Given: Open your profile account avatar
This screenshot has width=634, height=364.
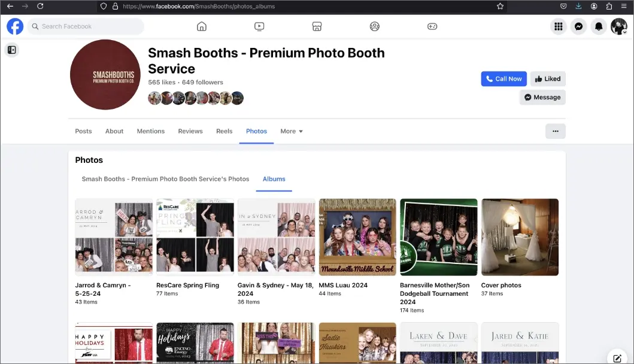Looking at the screenshot, I should (618, 26).
